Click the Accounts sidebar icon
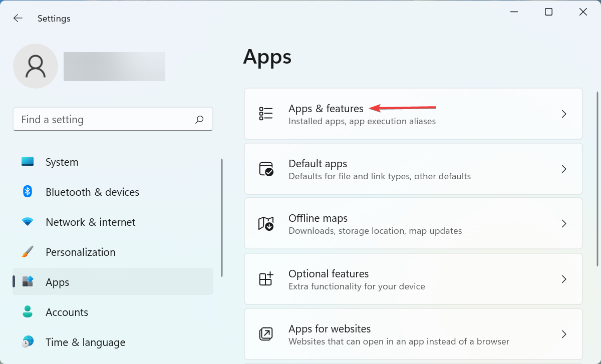Image resolution: width=601 pixels, height=364 pixels. 28,312
